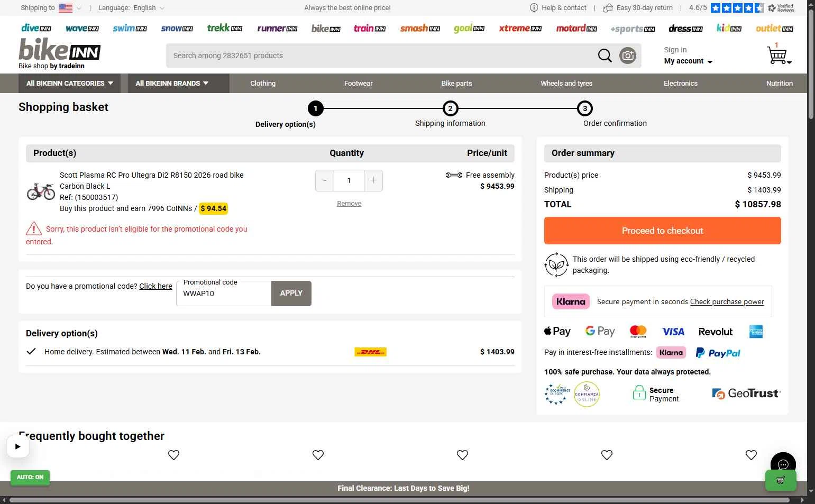Open the Wheels and tyres menu
The width and height of the screenshot is (815, 504).
(x=566, y=84)
